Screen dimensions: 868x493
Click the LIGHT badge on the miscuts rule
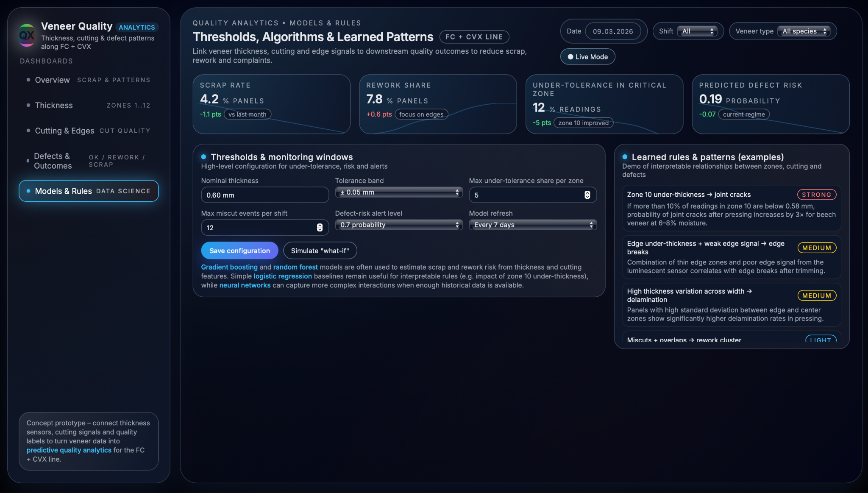[x=821, y=340]
